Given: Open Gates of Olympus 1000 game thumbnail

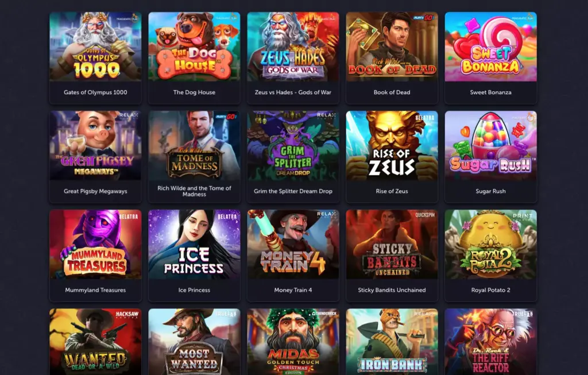Looking at the screenshot, I should [x=95, y=47].
